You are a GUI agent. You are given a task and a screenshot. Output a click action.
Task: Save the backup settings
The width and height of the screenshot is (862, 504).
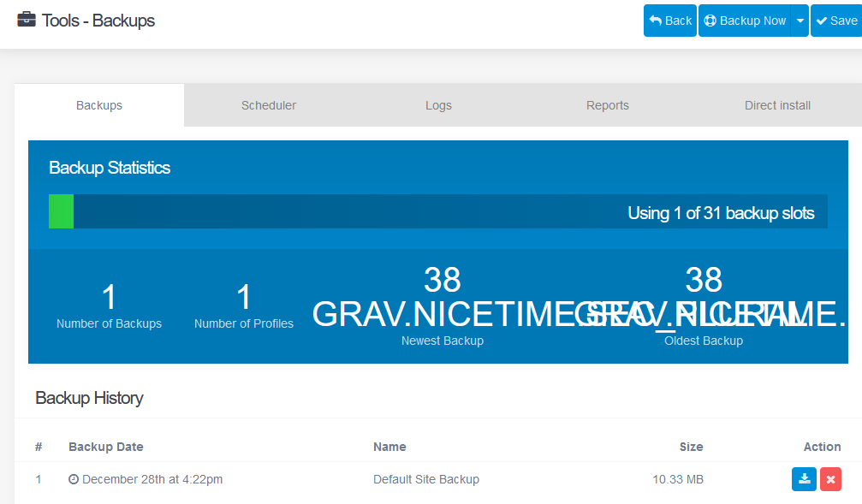(836, 21)
